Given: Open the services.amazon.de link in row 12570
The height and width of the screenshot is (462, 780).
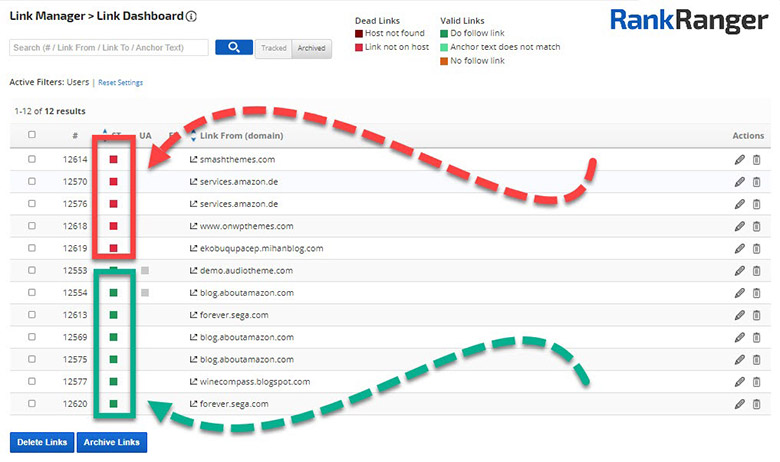Looking at the screenshot, I should point(239,182).
